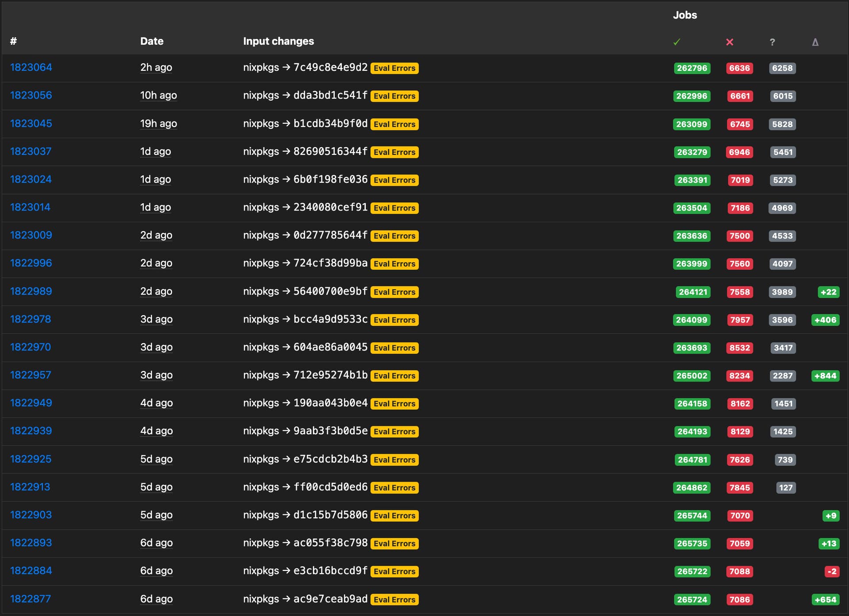849x616 pixels.
Task: Click the gray 5828 queued badge
Action: point(782,124)
